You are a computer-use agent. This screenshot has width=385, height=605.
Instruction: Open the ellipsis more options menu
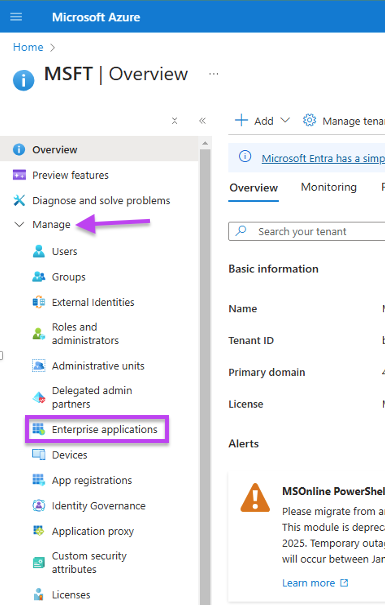214,74
